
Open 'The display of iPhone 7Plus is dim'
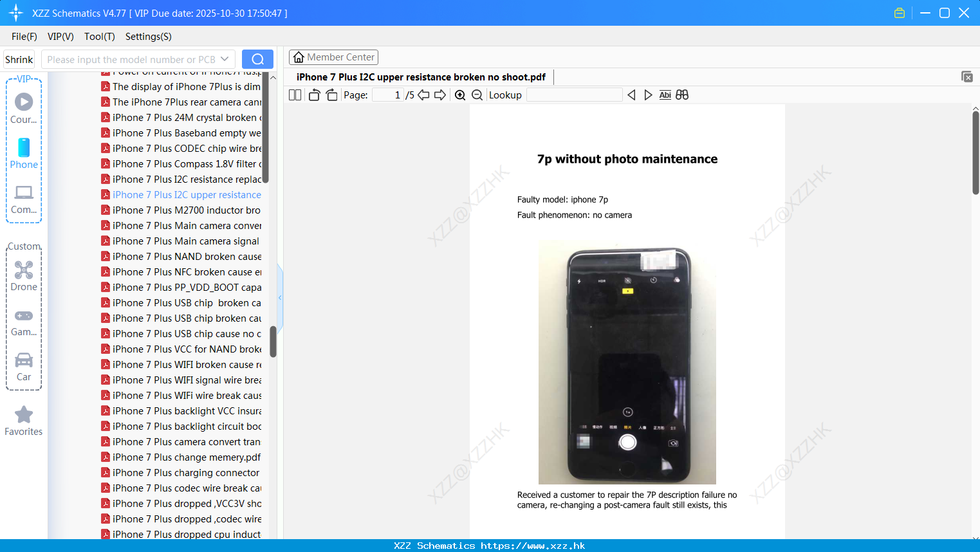point(181,87)
